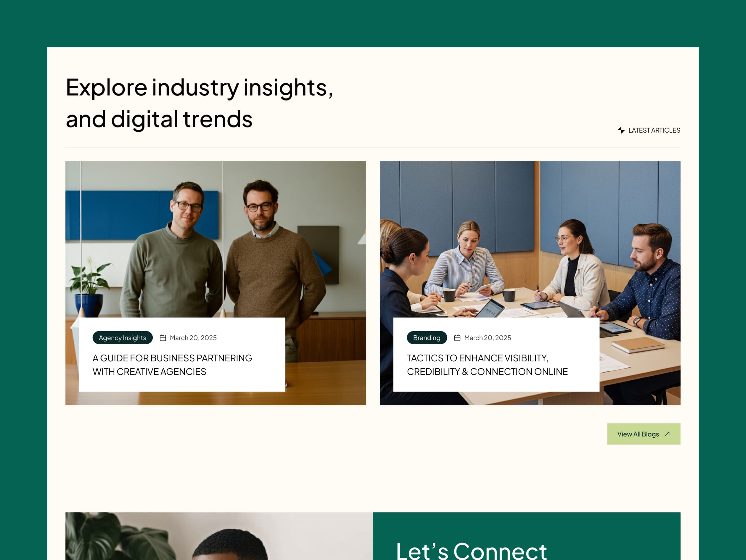This screenshot has height=560, width=746.
Task: Click the arrow icon in View All Blogs
Action: pos(667,434)
